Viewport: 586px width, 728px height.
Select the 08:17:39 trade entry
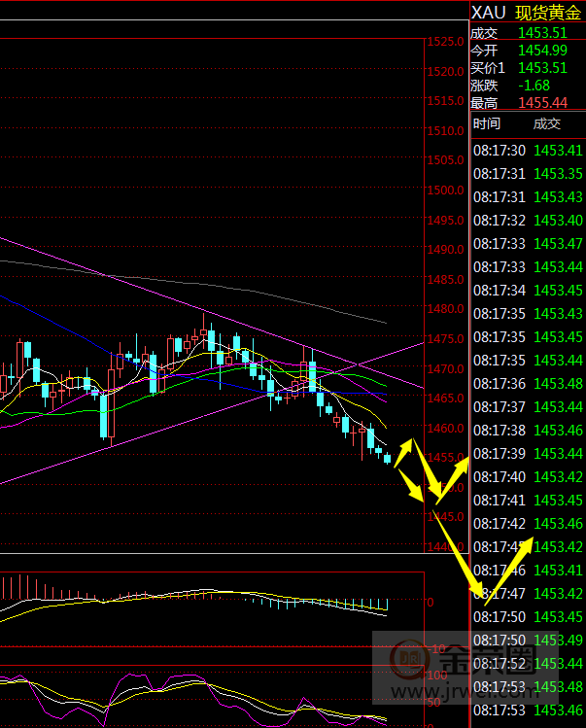point(528,454)
